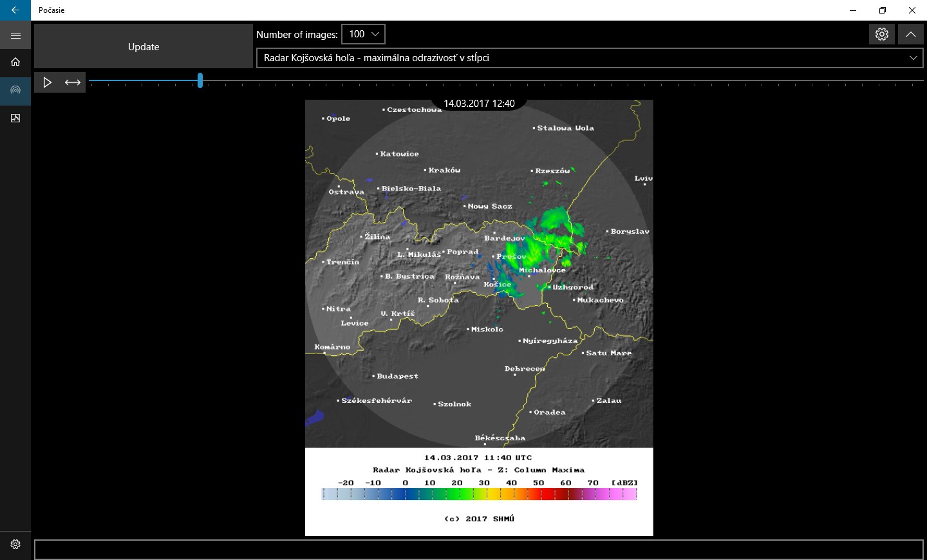Open the Number of images dropdown
The height and width of the screenshot is (560, 927).
pyautogui.click(x=364, y=34)
